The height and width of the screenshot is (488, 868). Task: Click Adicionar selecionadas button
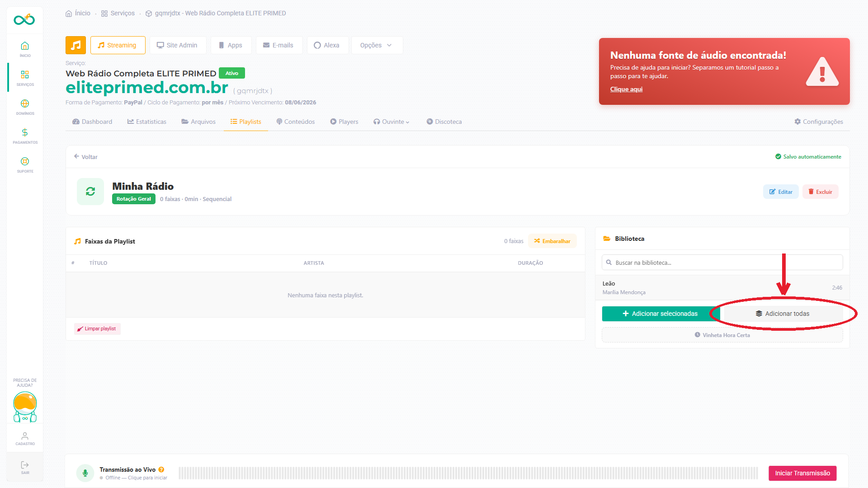pyautogui.click(x=660, y=314)
